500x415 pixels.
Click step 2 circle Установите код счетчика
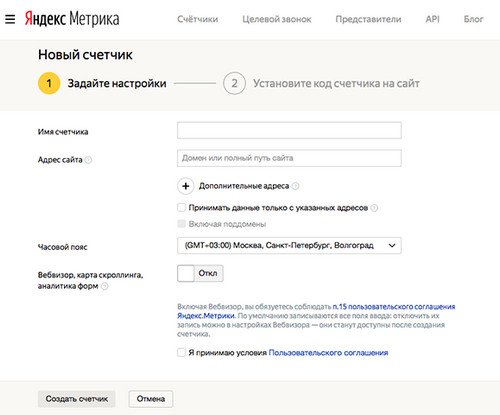click(234, 83)
